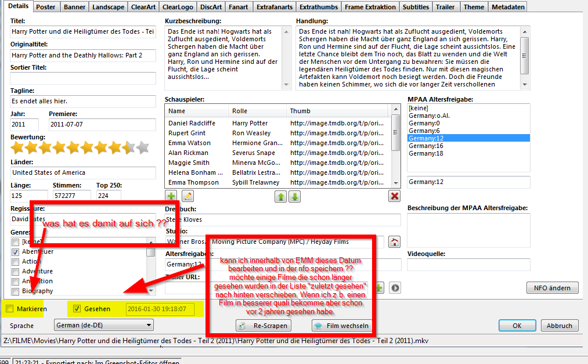
Task: Open the Sprache language dropdown
Action: coord(104,325)
